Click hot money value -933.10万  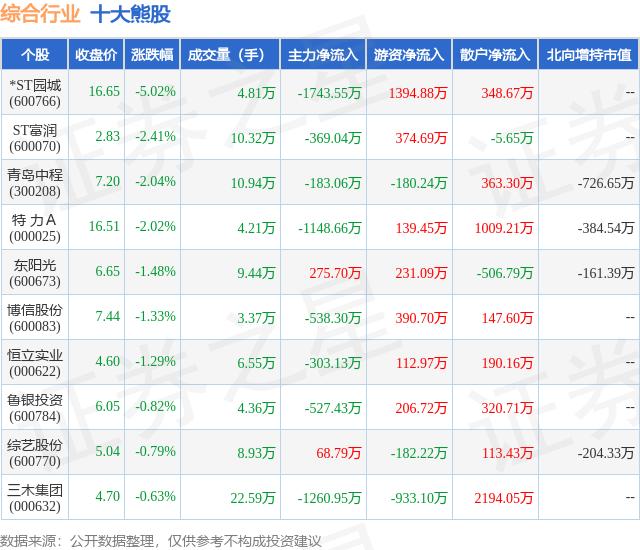pyautogui.click(x=419, y=498)
